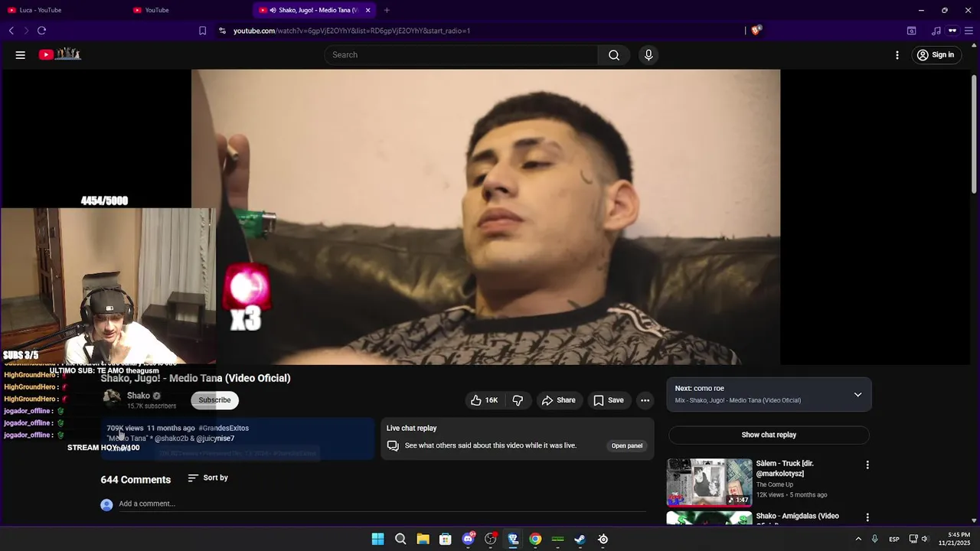Image resolution: width=980 pixels, height=551 pixels.
Task: Bookmark this page in address bar
Action: pos(202,31)
